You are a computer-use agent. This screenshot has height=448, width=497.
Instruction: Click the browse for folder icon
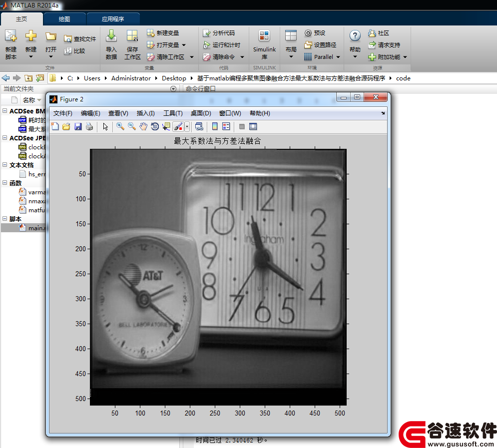point(40,78)
